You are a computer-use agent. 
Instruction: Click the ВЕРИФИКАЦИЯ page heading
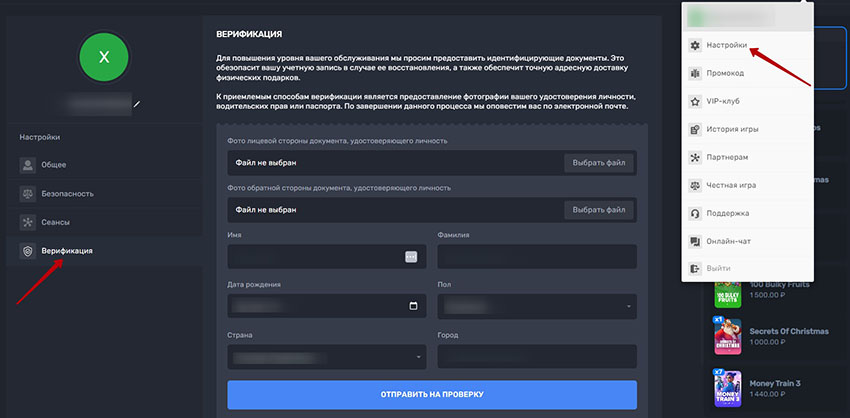(x=249, y=34)
